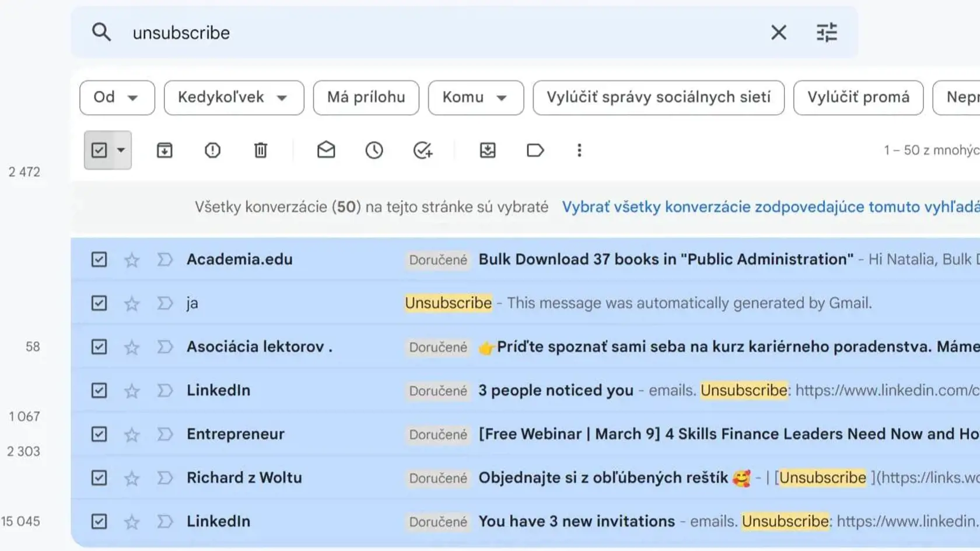Open the You have 3 new invitations email

(x=576, y=521)
